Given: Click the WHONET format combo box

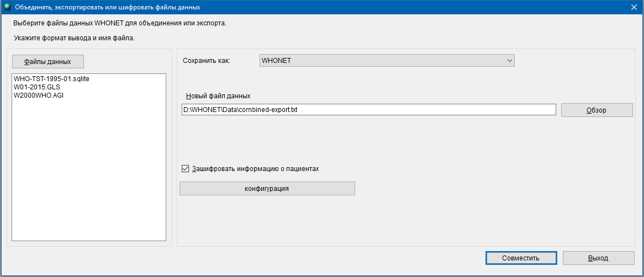Looking at the screenshot, I should pos(387,61).
